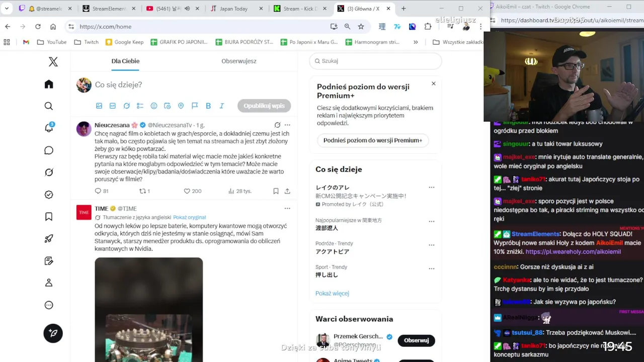Apply bold formatting in composer
The image size is (644, 362).
point(208,106)
